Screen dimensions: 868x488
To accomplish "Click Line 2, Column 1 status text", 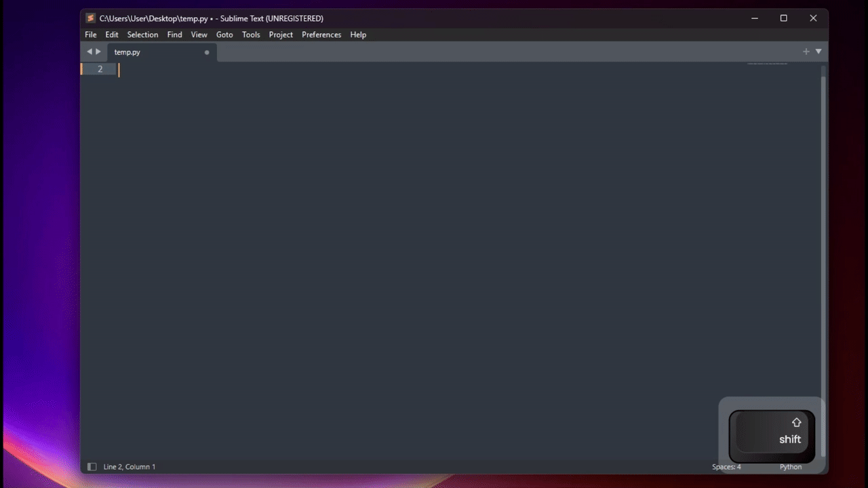I will pos(129,466).
